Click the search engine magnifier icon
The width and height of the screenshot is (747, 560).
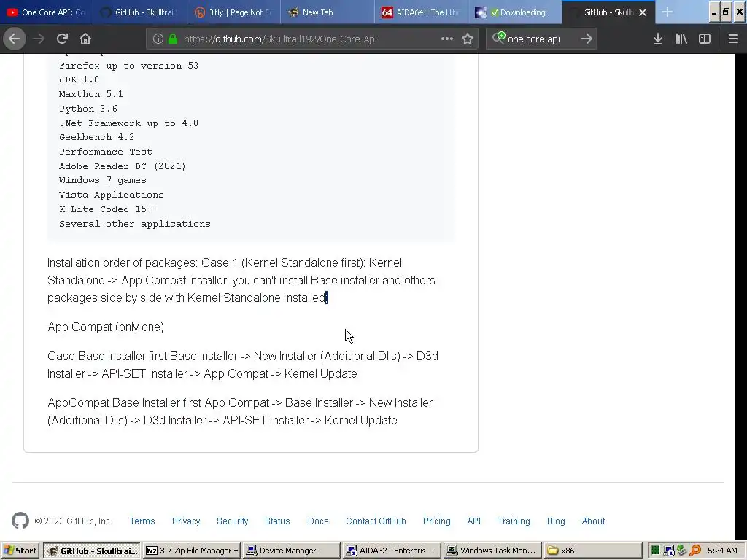pos(498,38)
